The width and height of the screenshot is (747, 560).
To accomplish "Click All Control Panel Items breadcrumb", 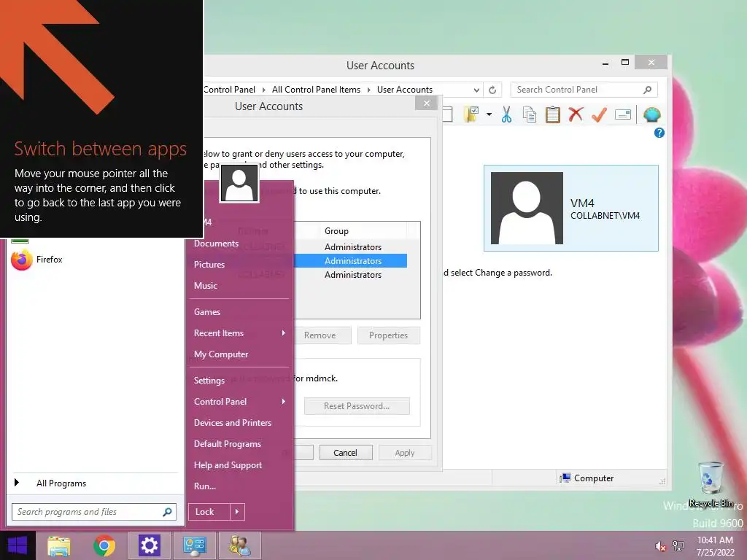I will 317,90.
